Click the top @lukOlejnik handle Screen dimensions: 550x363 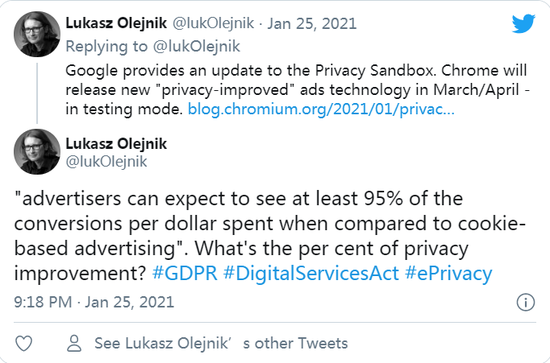tap(213, 23)
